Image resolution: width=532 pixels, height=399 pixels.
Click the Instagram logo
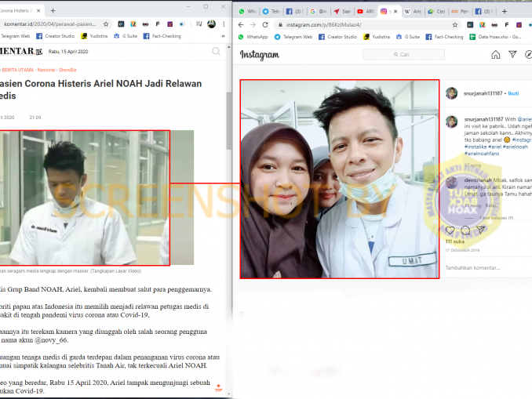260,55
